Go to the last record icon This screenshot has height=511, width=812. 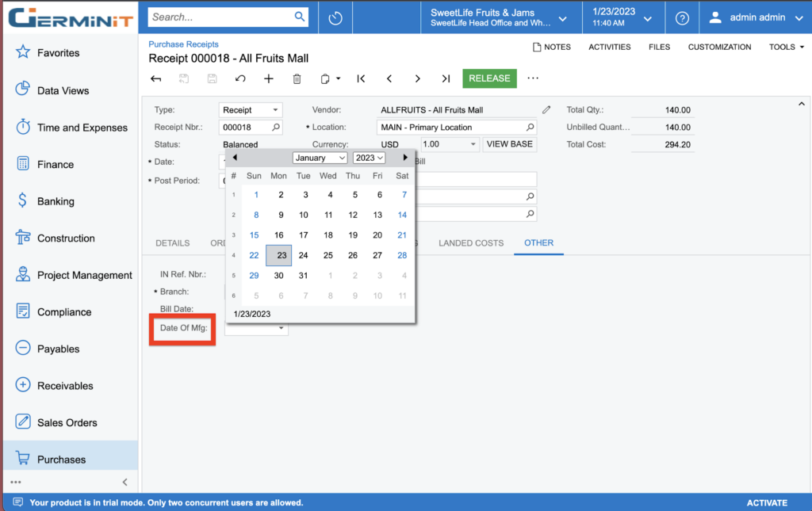pos(446,78)
